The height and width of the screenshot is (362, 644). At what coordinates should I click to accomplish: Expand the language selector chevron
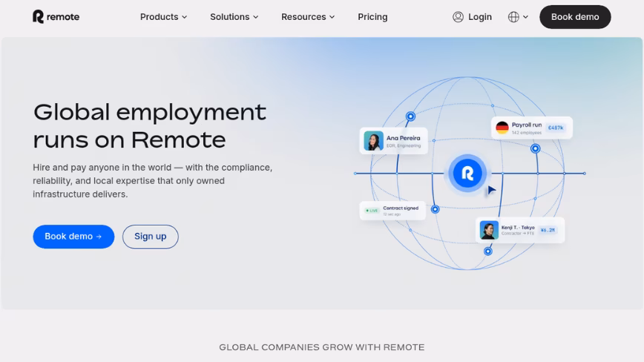525,17
